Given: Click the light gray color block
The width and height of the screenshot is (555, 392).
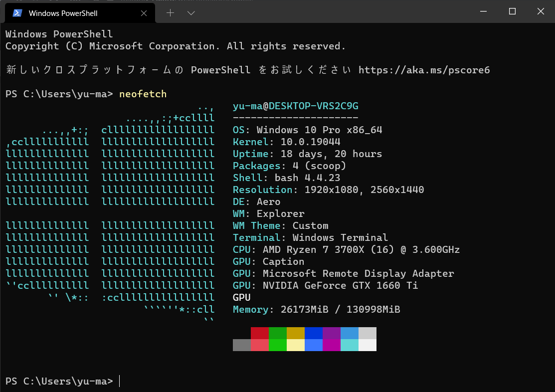Looking at the screenshot, I should click(368, 333).
